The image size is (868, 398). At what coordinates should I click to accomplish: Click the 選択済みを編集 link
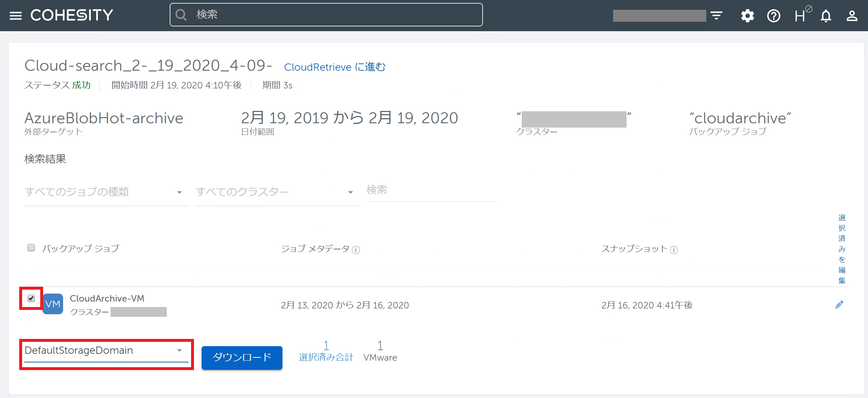tap(842, 249)
